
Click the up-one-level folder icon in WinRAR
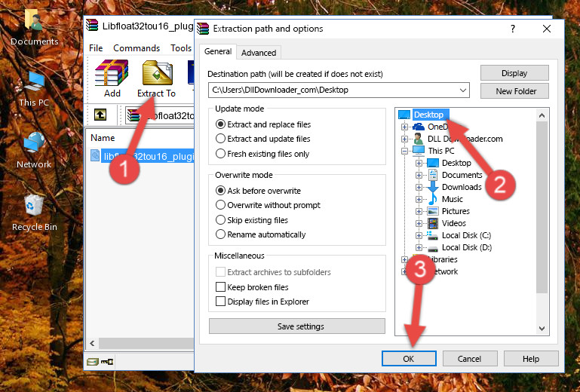point(100,115)
